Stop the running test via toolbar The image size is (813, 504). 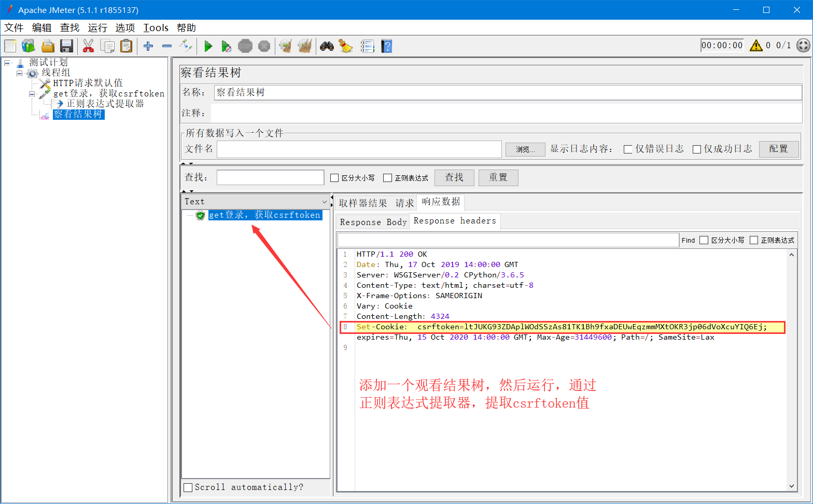pos(245,46)
